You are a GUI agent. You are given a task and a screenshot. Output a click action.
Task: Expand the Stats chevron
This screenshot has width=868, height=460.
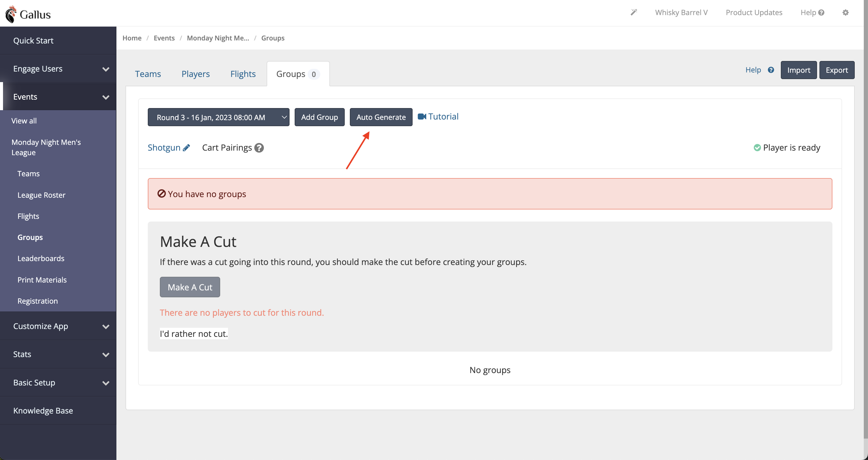(x=106, y=354)
